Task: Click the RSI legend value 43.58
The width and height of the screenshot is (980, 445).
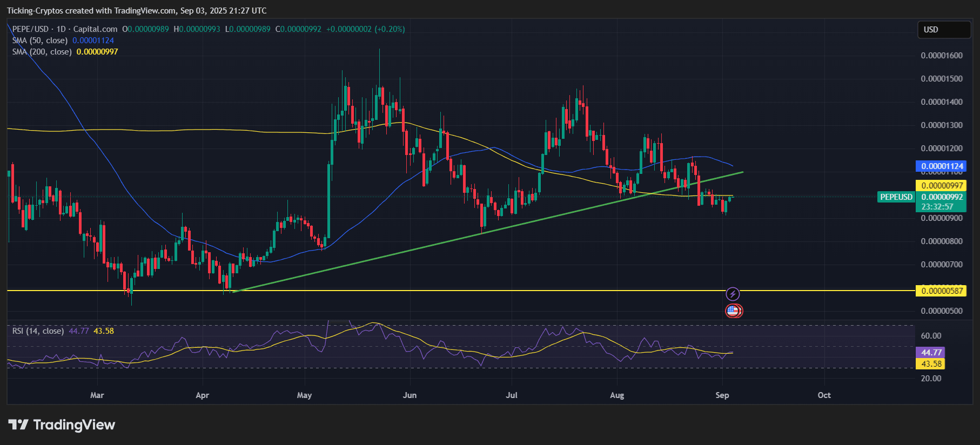Action: pyautogui.click(x=104, y=331)
